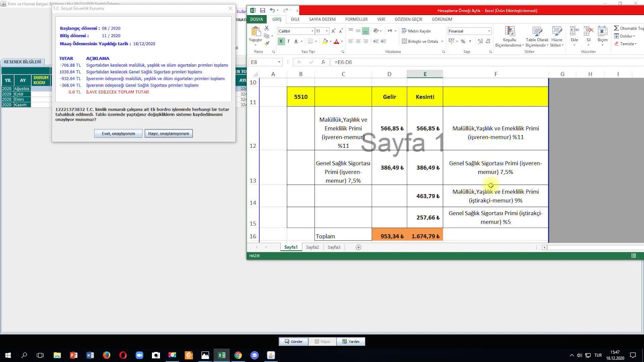Toggle the middle vertical align button

pos(358,31)
